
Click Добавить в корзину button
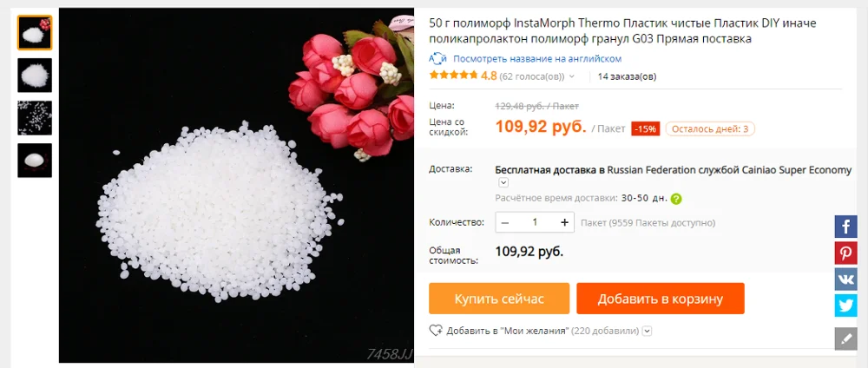click(x=661, y=299)
